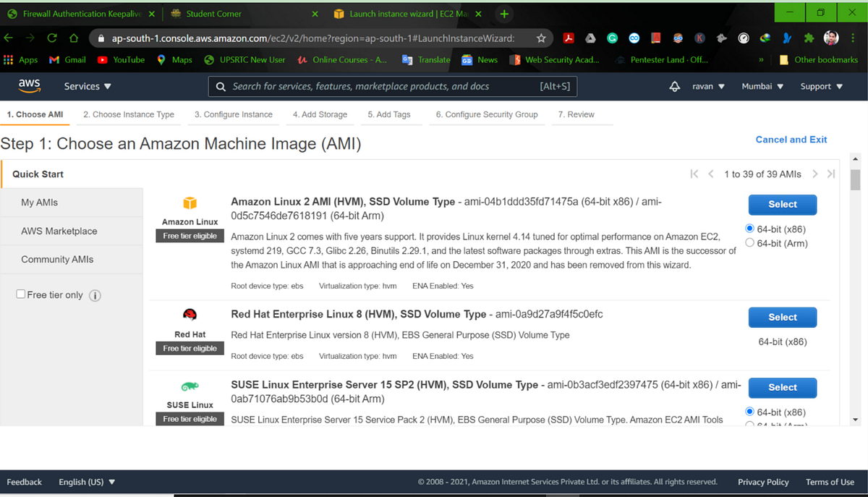868x497 pixels.
Task: Click the search magnifier in the services bar
Action: (221, 86)
